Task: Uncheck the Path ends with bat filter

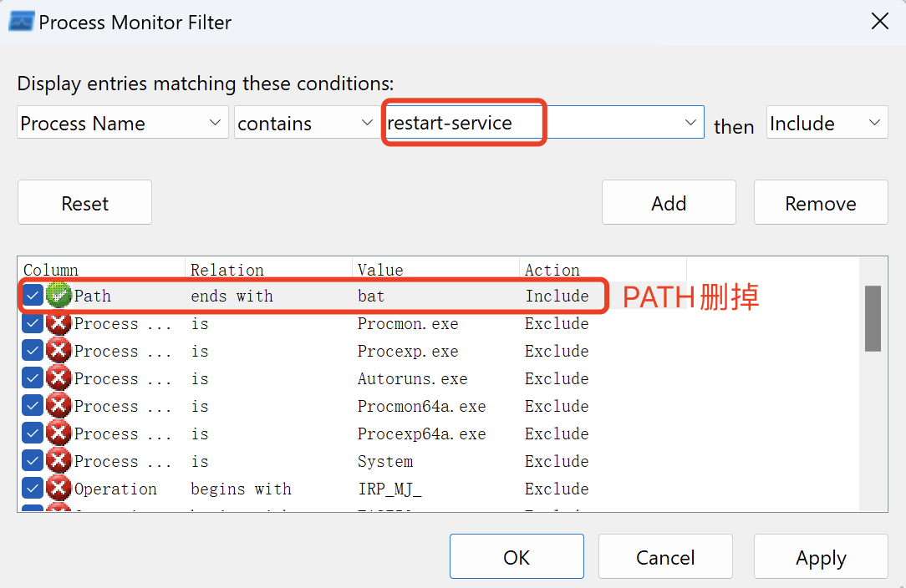Action: point(33,296)
